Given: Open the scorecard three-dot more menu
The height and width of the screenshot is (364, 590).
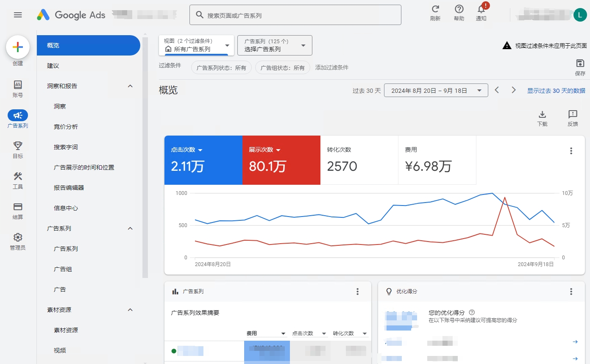Looking at the screenshot, I should click(571, 151).
